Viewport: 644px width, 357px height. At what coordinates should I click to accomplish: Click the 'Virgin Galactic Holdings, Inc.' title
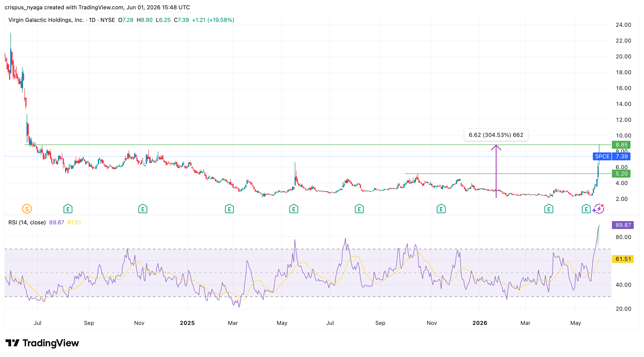(46, 20)
